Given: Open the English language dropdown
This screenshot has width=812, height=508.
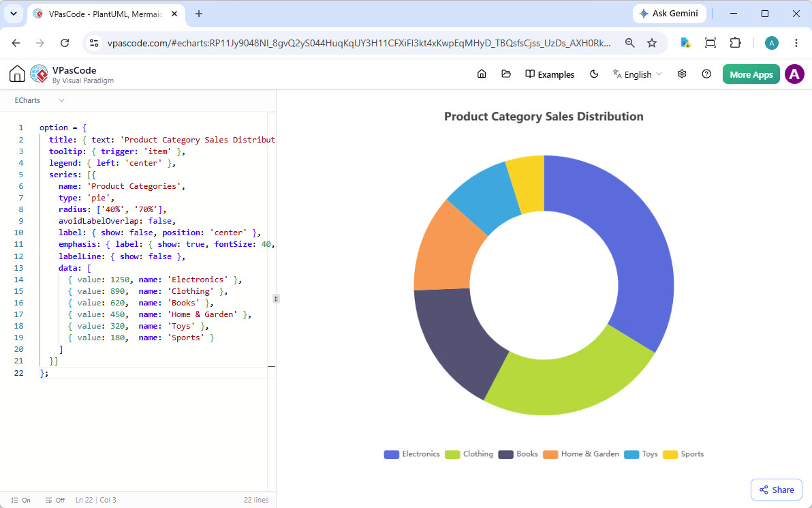Looking at the screenshot, I should (x=637, y=74).
